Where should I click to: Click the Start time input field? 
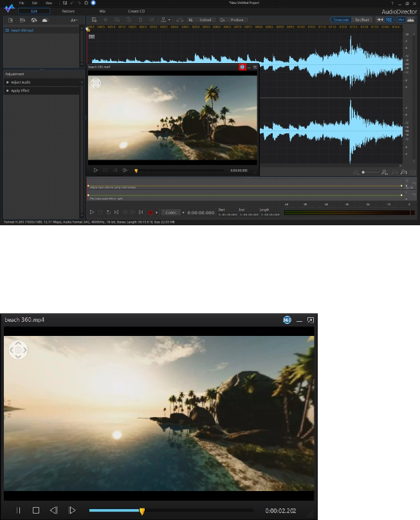(x=228, y=214)
